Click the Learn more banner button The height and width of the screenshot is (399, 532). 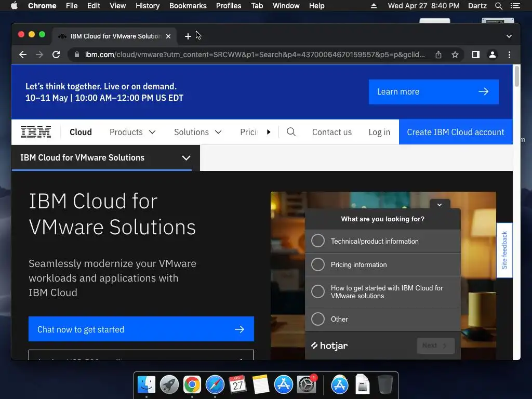pyautogui.click(x=434, y=92)
